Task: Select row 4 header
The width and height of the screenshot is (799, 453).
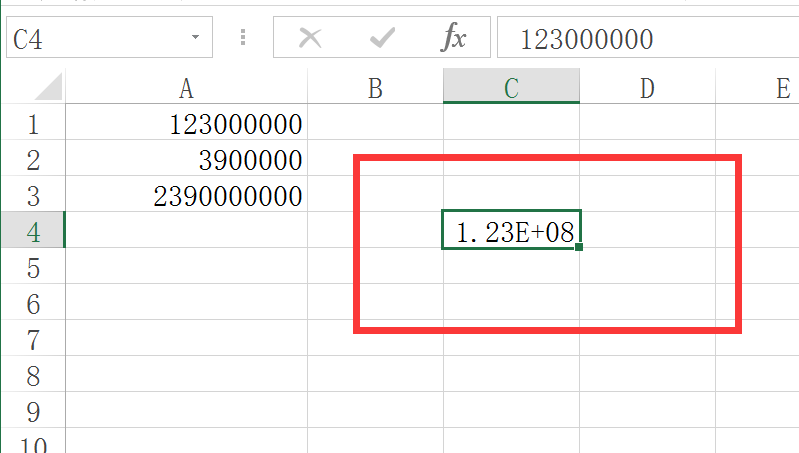Action: [33, 230]
